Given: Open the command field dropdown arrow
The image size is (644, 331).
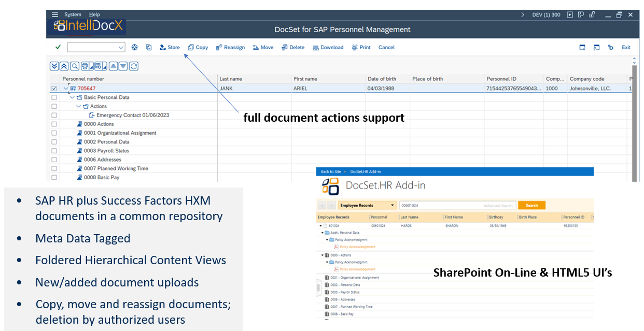Looking at the screenshot, I should point(121,47).
